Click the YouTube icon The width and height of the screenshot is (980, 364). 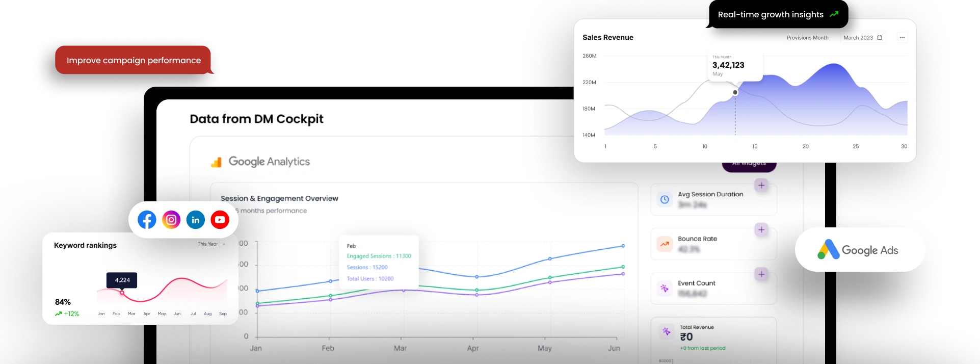pos(220,220)
